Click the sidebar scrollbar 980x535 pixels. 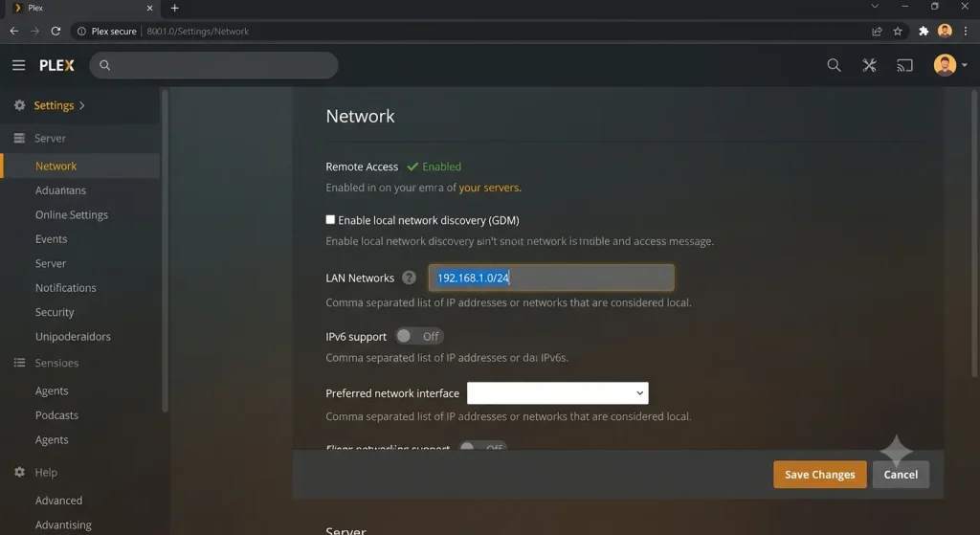[x=165, y=251]
